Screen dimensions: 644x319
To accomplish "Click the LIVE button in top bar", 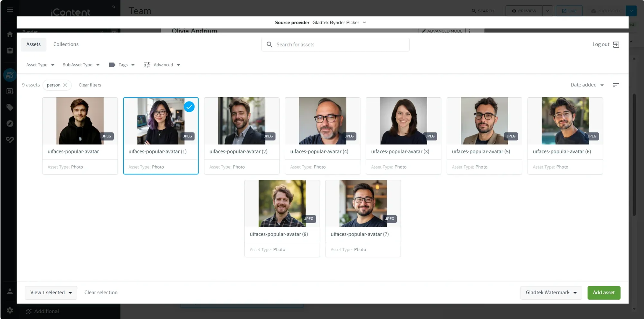I will coord(569,11).
